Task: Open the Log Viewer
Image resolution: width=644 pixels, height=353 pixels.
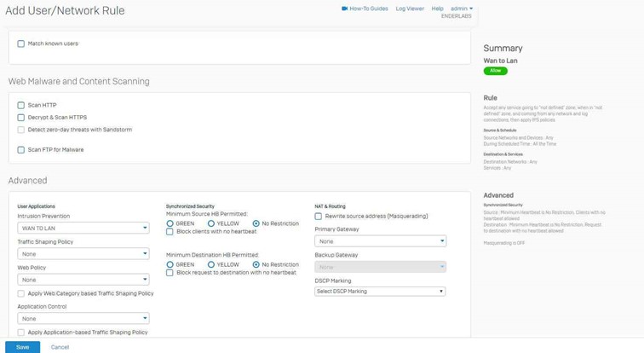Action: tap(410, 9)
